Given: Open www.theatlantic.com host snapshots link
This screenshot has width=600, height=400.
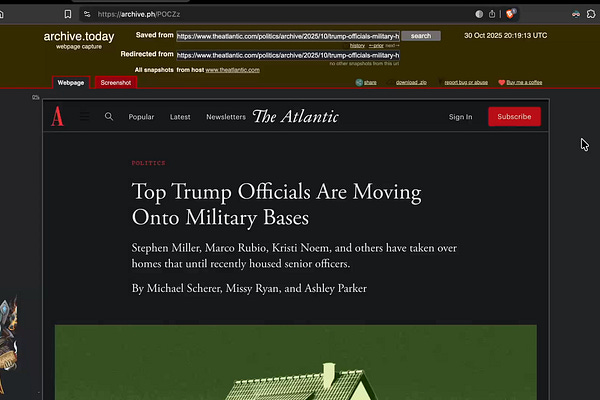Looking at the screenshot, I should (x=232, y=70).
